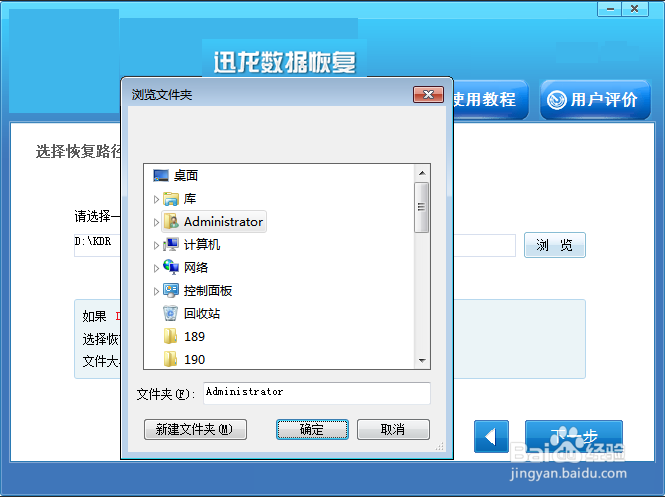Click the Control Panel (控制面板) icon
This screenshot has height=497, width=665.
(171, 290)
